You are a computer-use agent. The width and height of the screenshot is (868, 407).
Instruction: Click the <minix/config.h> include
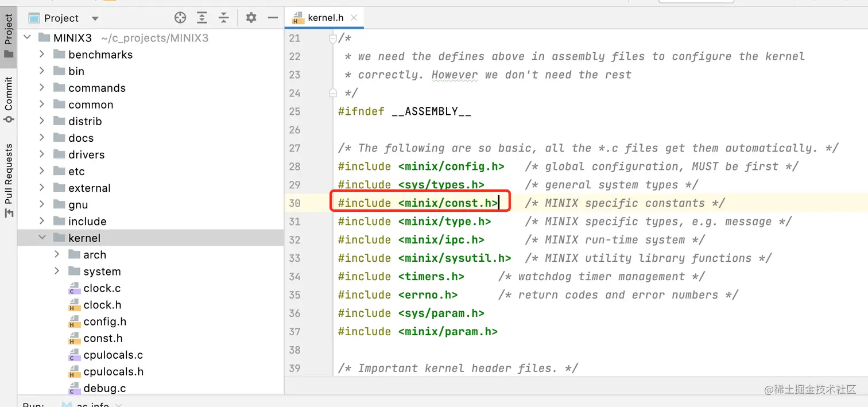(x=451, y=166)
